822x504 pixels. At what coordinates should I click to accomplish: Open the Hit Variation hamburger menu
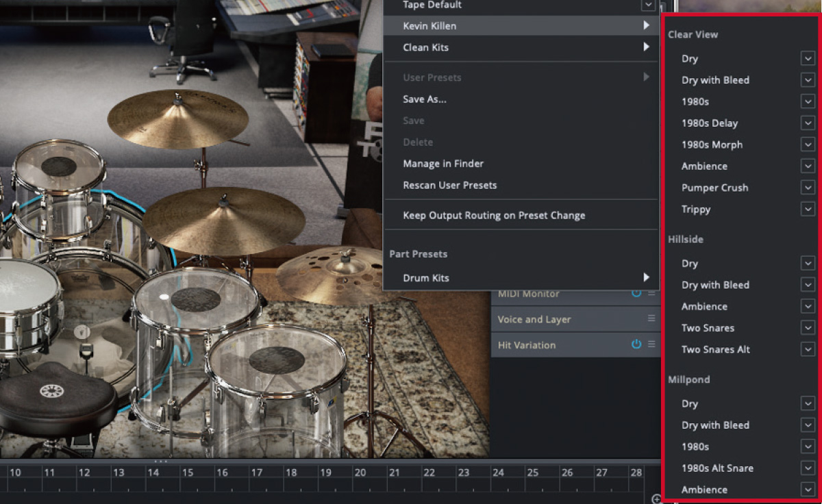pyautogui.click(x=651, y=344)
